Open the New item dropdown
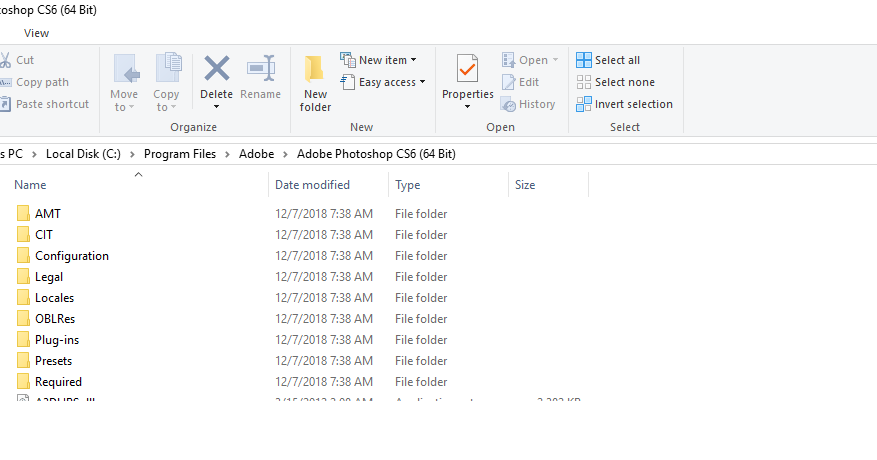 point(379,60)
